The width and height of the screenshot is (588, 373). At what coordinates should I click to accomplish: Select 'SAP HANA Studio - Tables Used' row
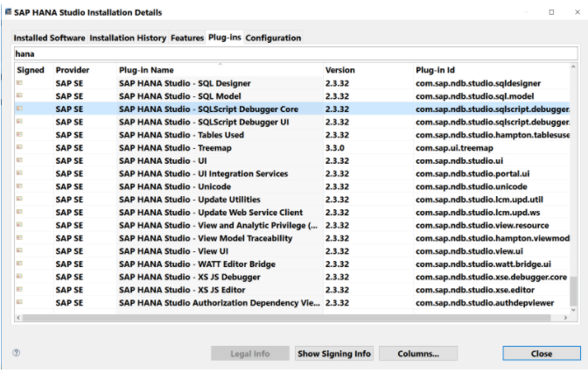tap(292, 135)
